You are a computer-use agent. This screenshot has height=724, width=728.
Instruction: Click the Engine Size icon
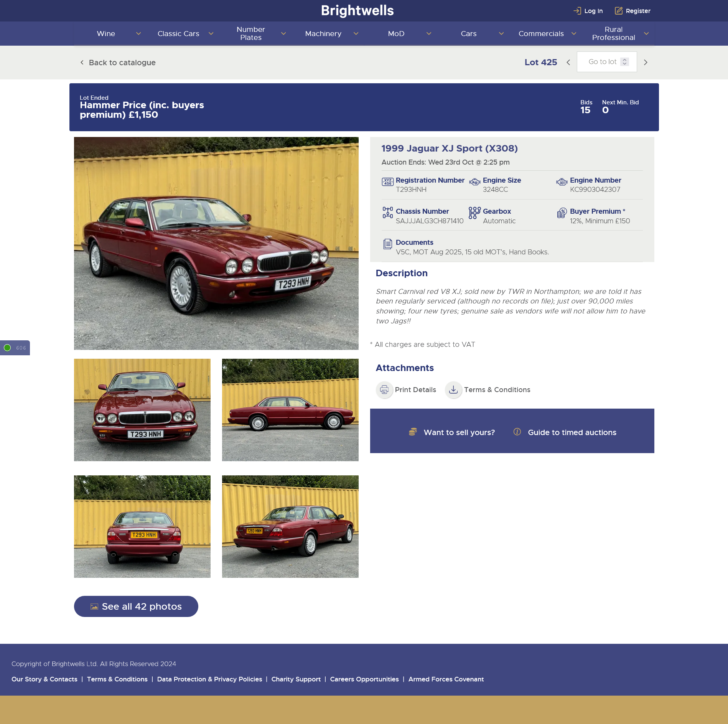pos(474,182)
